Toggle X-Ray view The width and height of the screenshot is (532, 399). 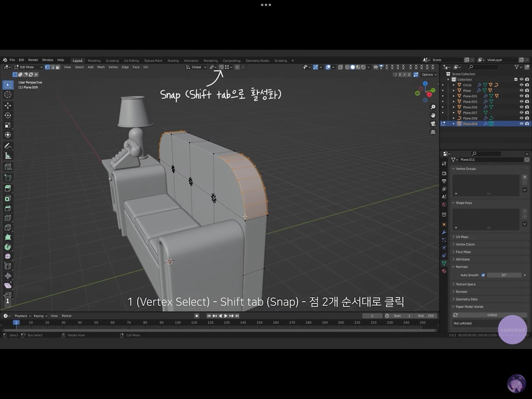click(x=340, y=67)
